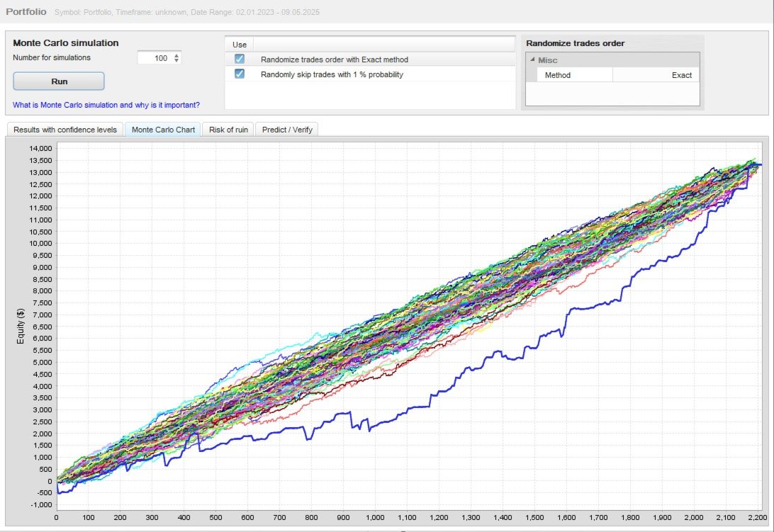Select the Monte Carlo Chart tab
The image size is (774, 532).
point(163,130)
